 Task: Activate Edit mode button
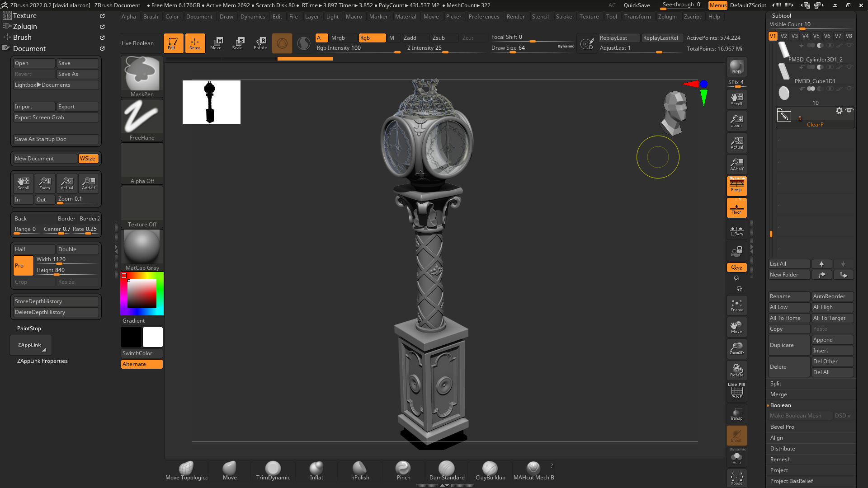coord(173,43)
